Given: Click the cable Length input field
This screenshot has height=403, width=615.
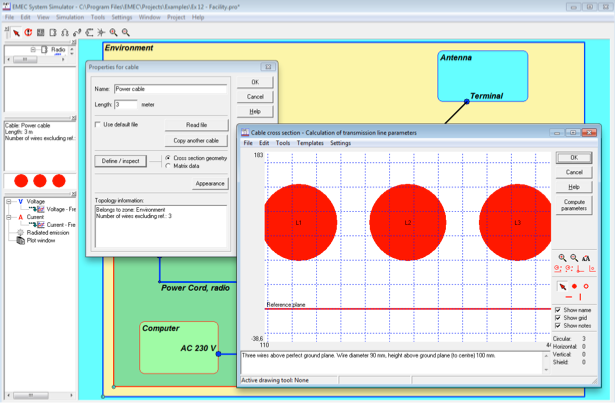Looking at the screenshot, I should (x=126, y=105).
